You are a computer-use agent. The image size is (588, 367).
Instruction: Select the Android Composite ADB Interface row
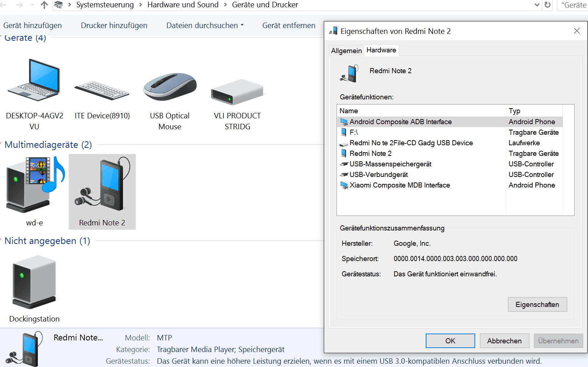point(450,122)
